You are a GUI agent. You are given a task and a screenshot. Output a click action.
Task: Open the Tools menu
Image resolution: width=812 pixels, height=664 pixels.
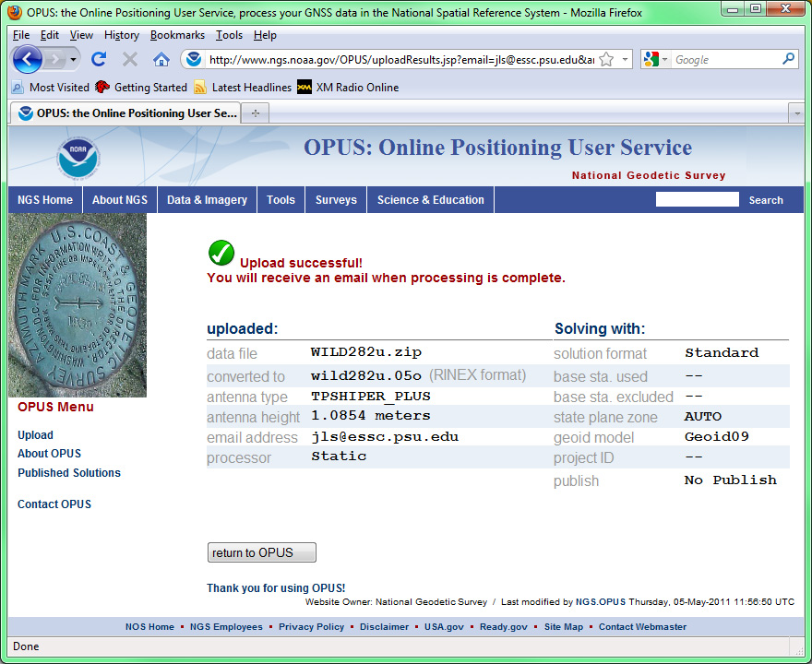(229, 35)
